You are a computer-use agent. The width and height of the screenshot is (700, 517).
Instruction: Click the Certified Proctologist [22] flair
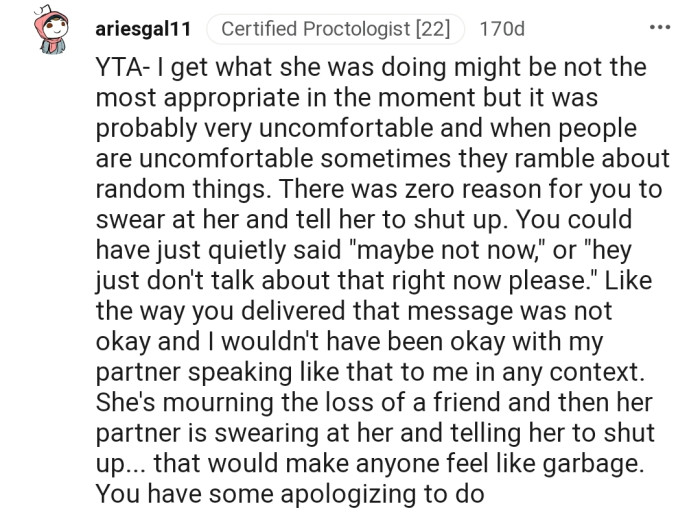(335, 29)
